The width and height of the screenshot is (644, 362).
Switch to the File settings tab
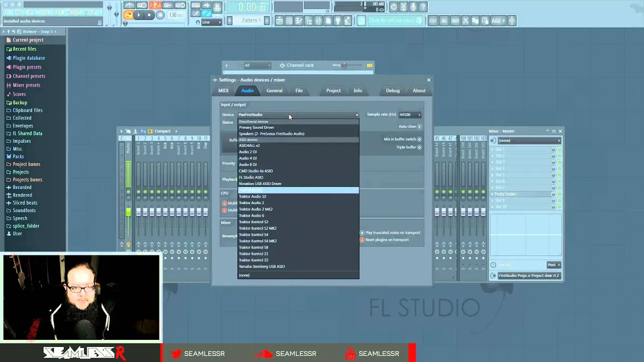(299, 90)
